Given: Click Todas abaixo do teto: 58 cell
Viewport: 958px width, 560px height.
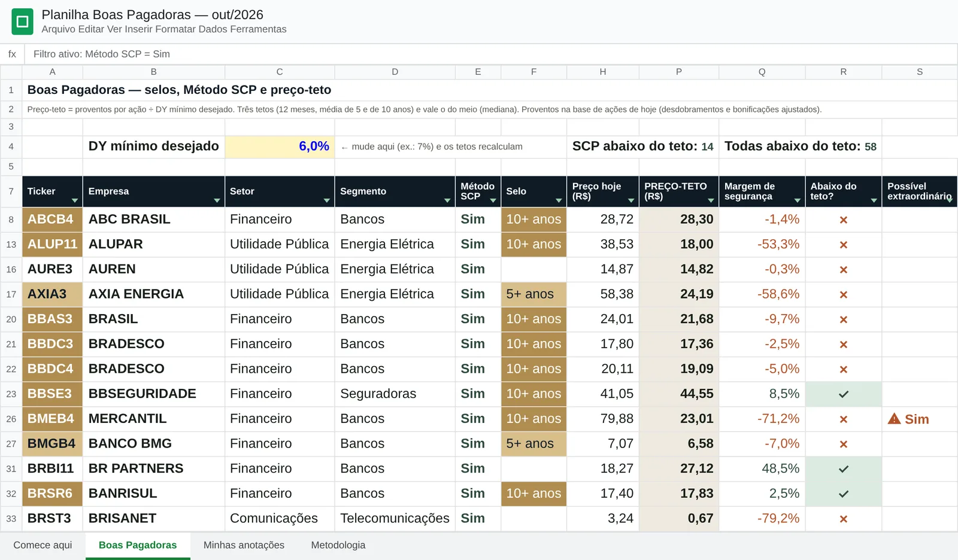Looking at the screenshot, I should pos(801,147).
